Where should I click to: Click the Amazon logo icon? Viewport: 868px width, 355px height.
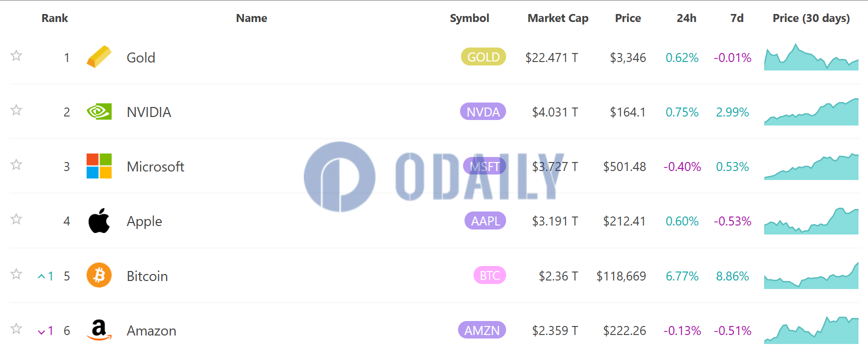click(99, 330)
